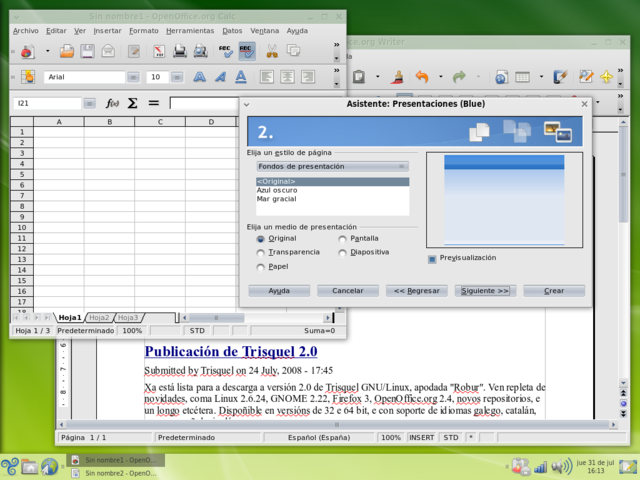Open the Datos menu in Calc
Viewport: 640px width, 480px height.
[232, 31]
